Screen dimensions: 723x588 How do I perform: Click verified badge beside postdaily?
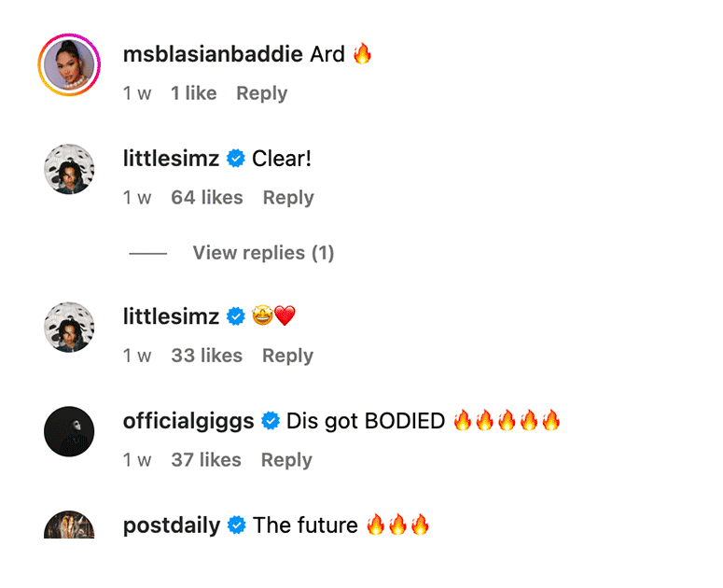(x=237, y=526)
